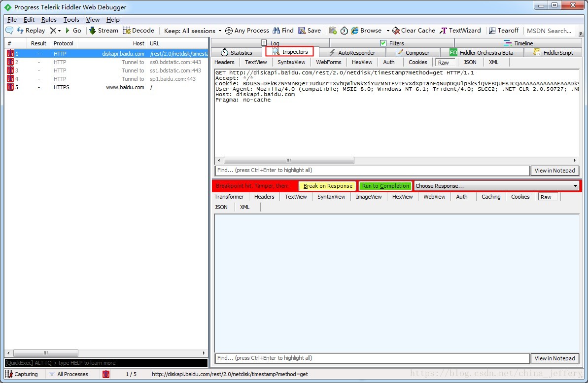The width and height of the screenshot is (588, 383).
Task: Open Fiddler Orchestra Beta tab
Action: coord(482,53)
